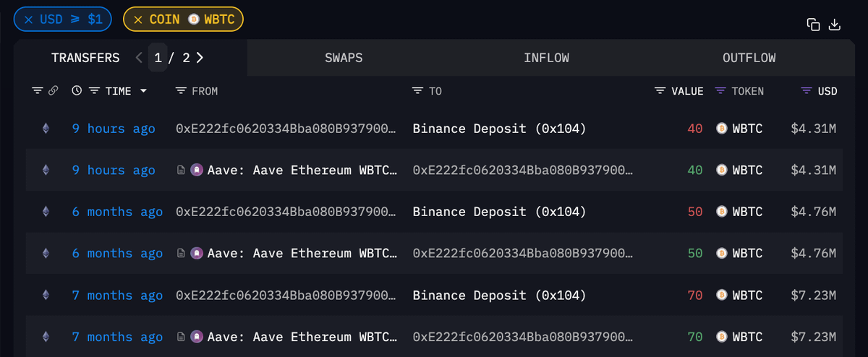Click the clock time-format icon
The image size is (868, 357).
point(77,91)
